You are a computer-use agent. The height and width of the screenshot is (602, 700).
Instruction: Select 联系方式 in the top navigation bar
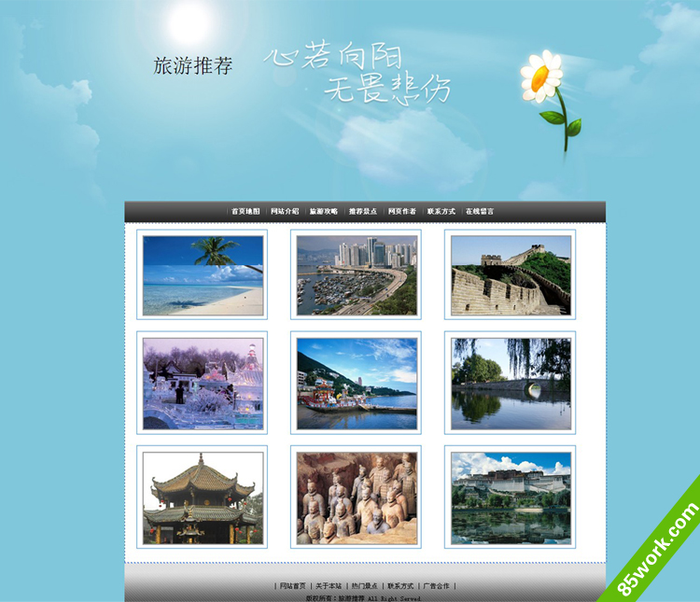pyautogui.click(x=441, y=211)
